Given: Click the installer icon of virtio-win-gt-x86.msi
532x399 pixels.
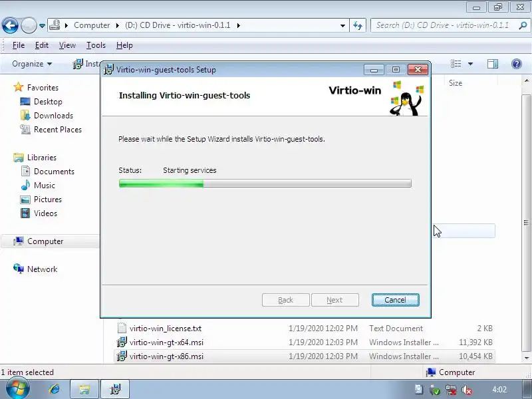Looking at the screenshot, I should click(x=122, y=356).
